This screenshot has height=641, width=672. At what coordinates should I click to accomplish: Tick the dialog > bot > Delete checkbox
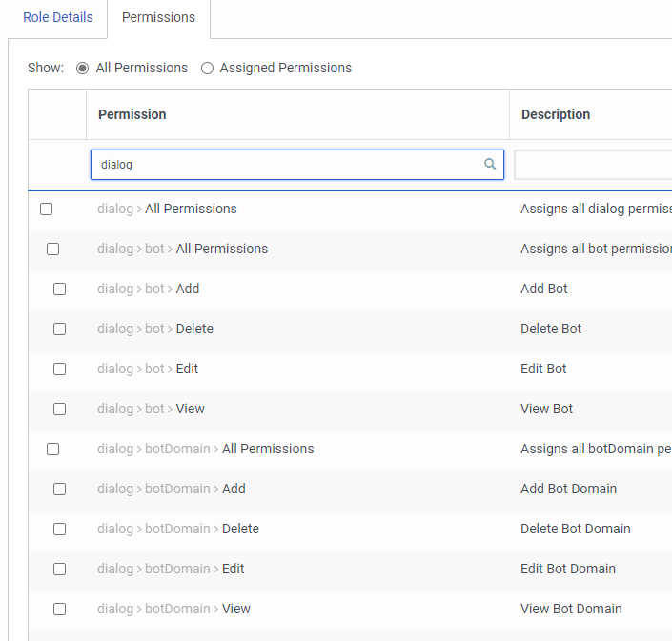[x=59, y=329]
